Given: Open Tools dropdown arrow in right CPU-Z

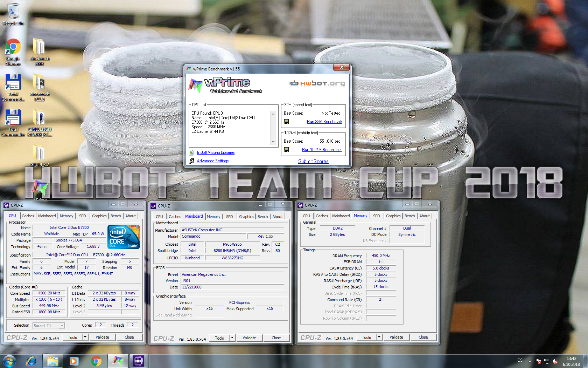Looking at the screenshot, I should pyautogui.click(x=379, y=337).
